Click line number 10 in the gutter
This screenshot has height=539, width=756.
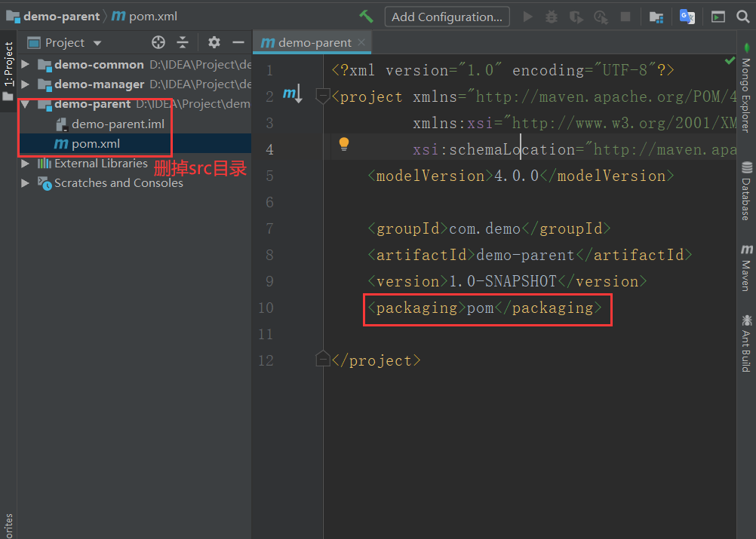(266, 308)
